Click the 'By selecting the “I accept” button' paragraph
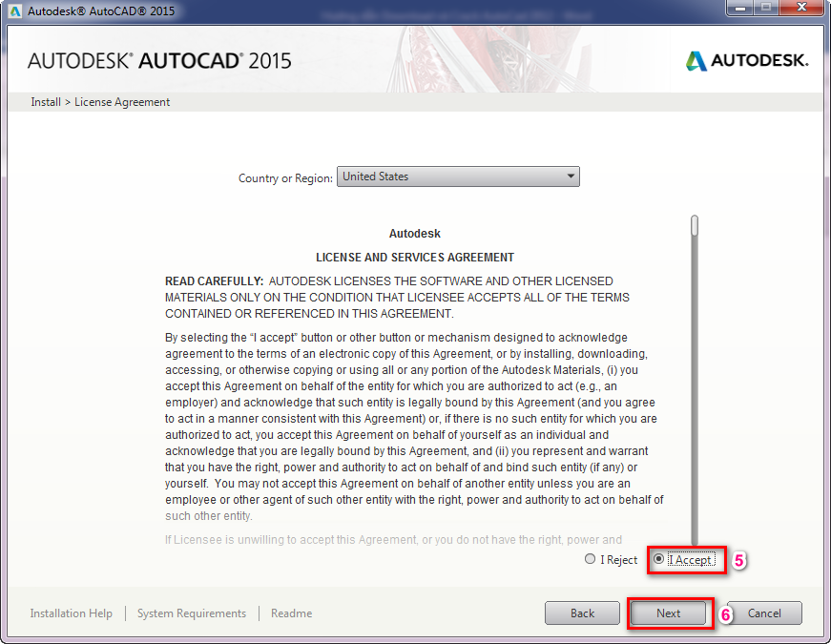 [x=414, y=426]
